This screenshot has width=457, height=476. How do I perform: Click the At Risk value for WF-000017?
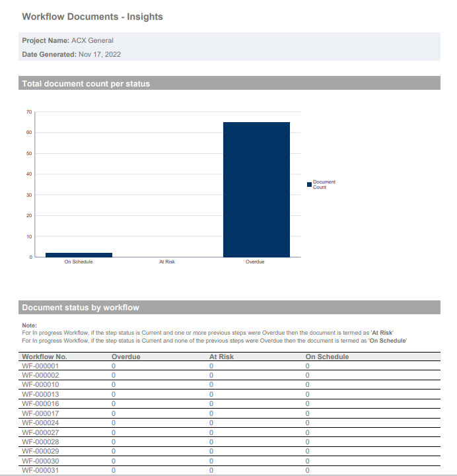211,413
